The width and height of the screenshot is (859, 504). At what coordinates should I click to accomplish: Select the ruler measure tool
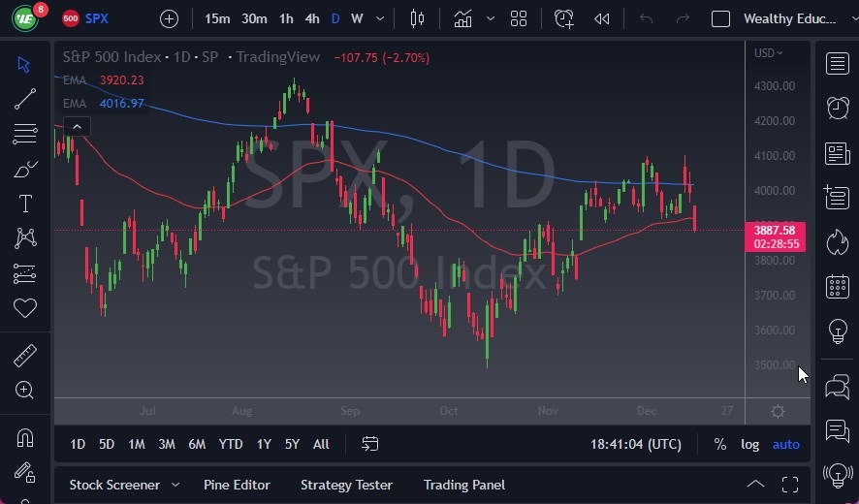pyautogui.click(x=25, y=356)
